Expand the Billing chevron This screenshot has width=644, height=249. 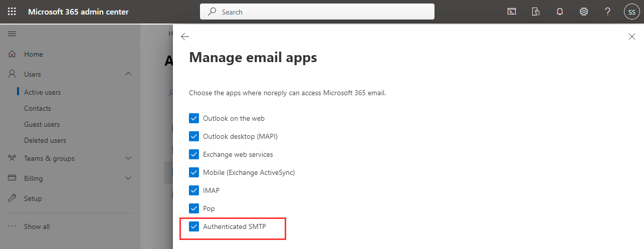coord(128,178)
